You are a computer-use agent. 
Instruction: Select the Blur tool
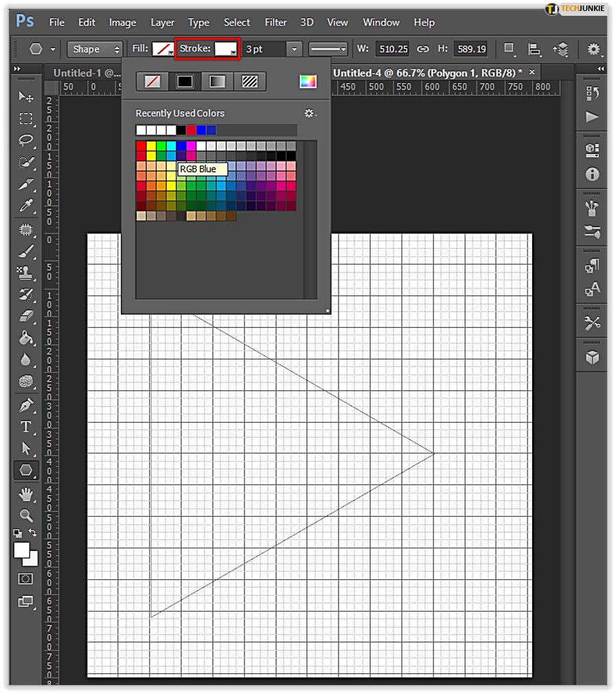click(x=25, y=359)
